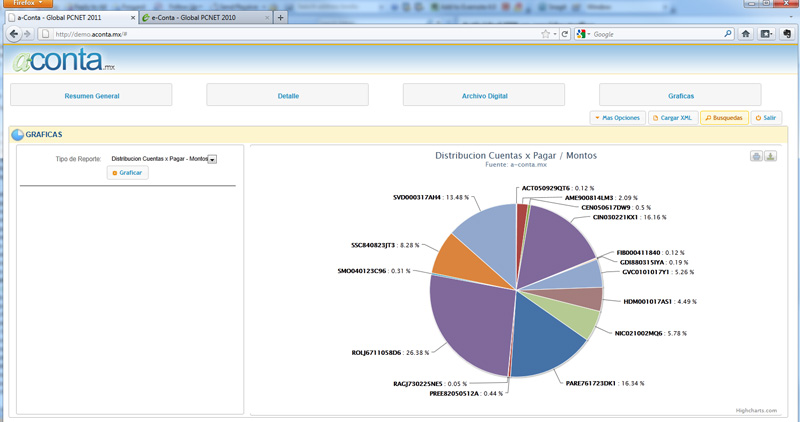Print the chart with the printer icon
Screen dimensions: 800x422
pos(756,156)
